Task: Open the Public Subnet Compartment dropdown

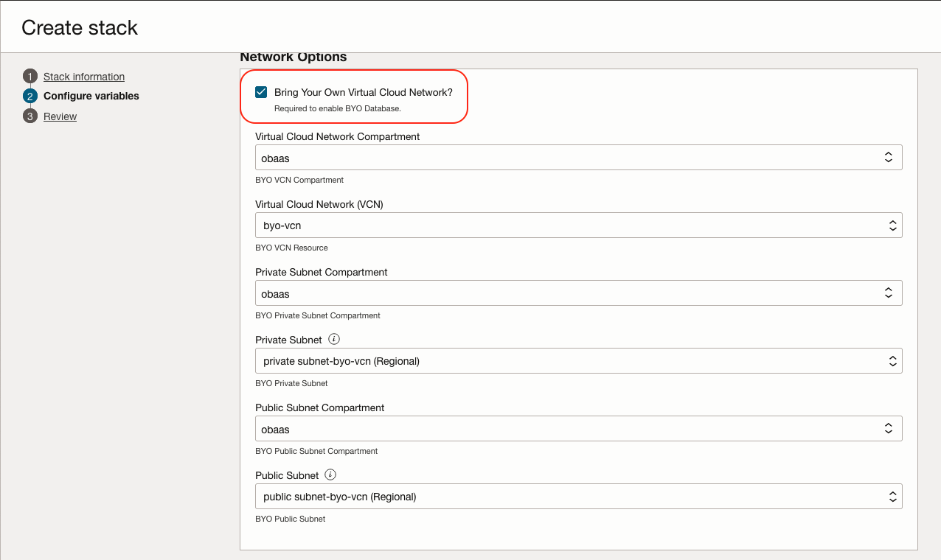Action: pos(578,429)
